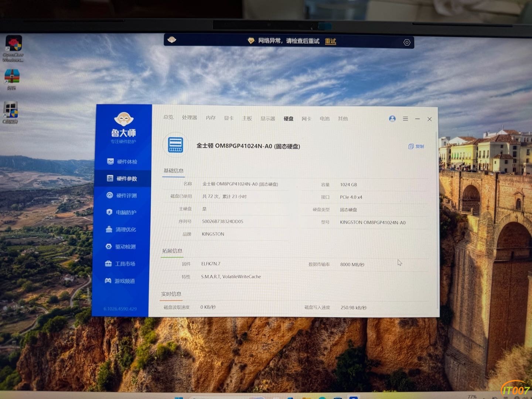Open 清理优化 cleanup section
This screenshot has height=399, width=532.
tap(121, 229)
